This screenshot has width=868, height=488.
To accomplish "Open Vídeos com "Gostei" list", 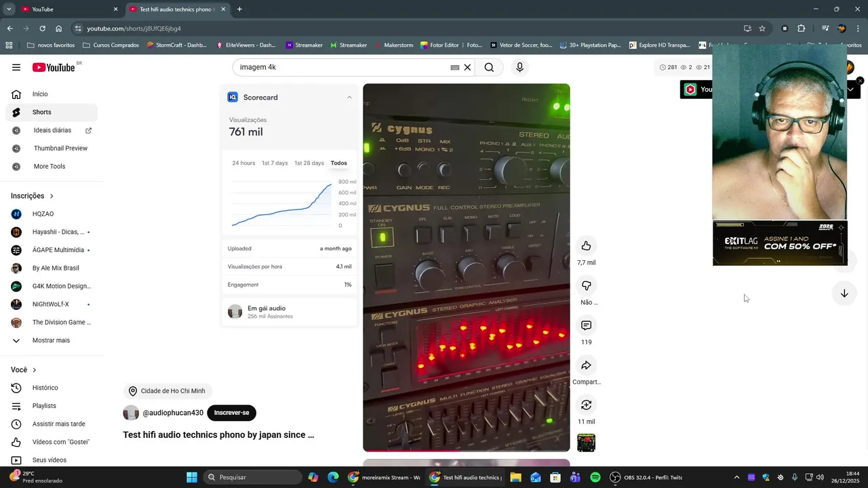I will pos(52,442).
